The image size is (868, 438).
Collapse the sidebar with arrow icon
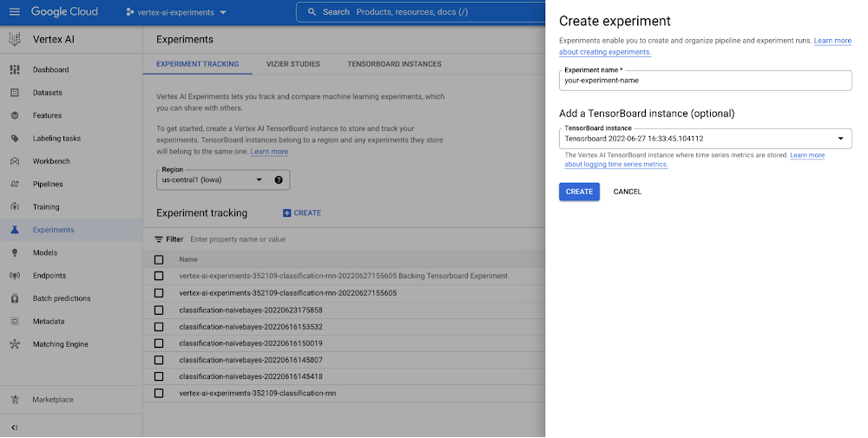tap(15, 427)
